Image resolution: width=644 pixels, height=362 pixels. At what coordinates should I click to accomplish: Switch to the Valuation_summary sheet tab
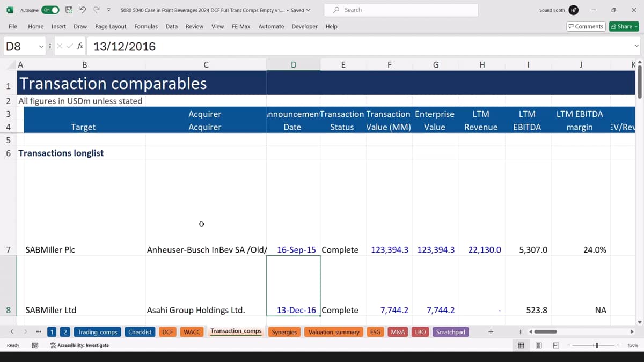pos(334,332)
